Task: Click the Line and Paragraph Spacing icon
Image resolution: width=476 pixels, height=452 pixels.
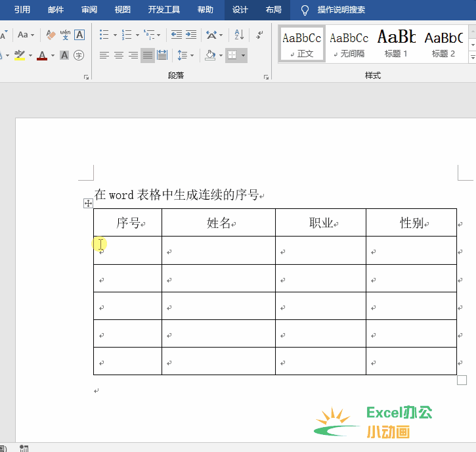Action: 182,55
